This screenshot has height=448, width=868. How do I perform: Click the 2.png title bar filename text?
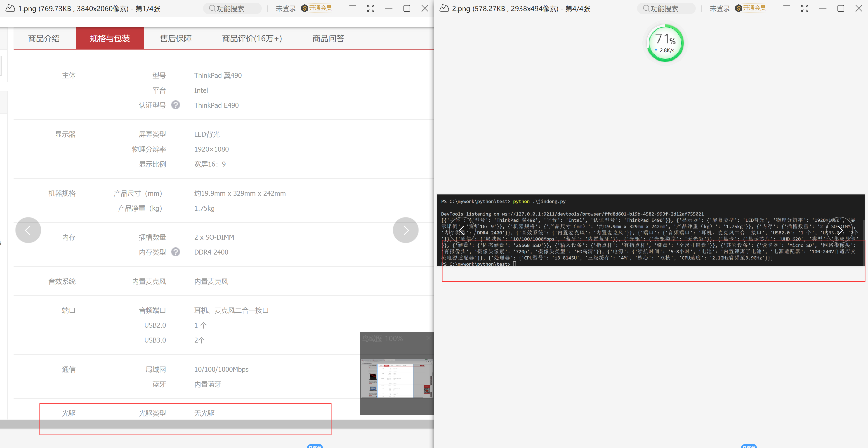pos(521,8)
